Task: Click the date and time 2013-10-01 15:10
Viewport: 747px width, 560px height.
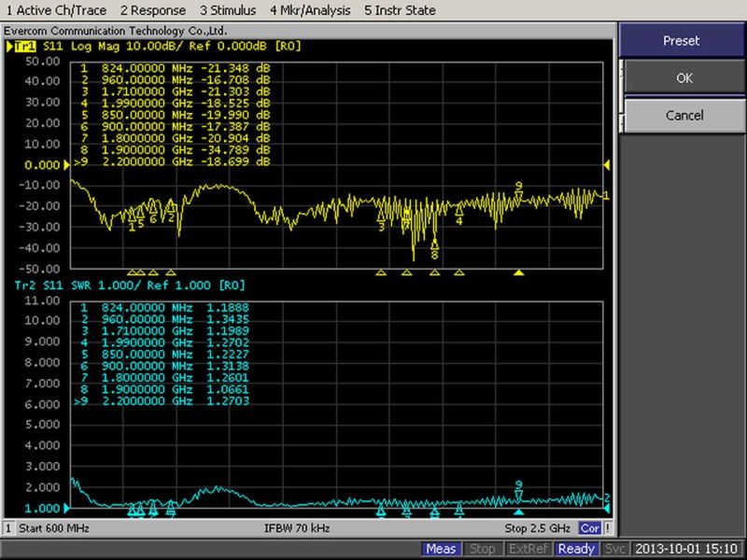Action: pos(686,549)
